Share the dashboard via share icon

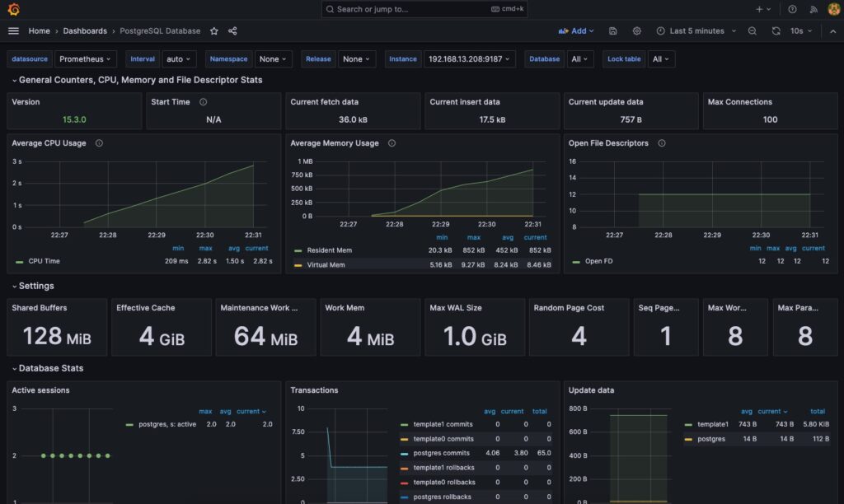(232, 31)
